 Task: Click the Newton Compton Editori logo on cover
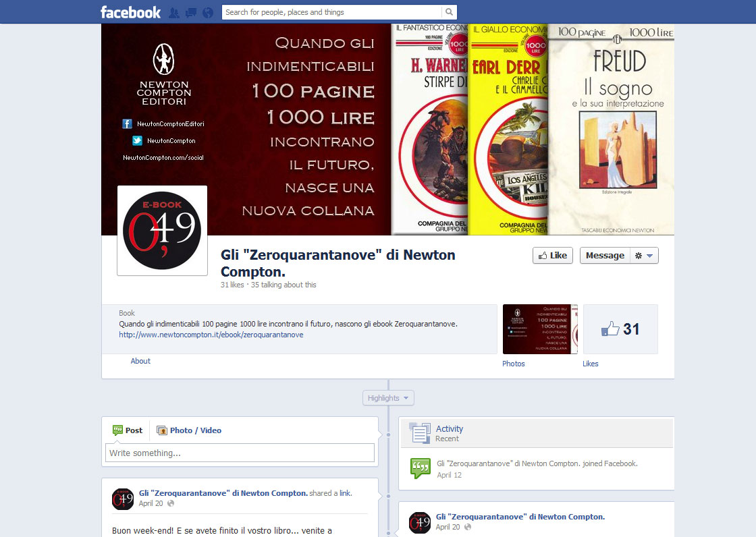[x=164, y=74]
